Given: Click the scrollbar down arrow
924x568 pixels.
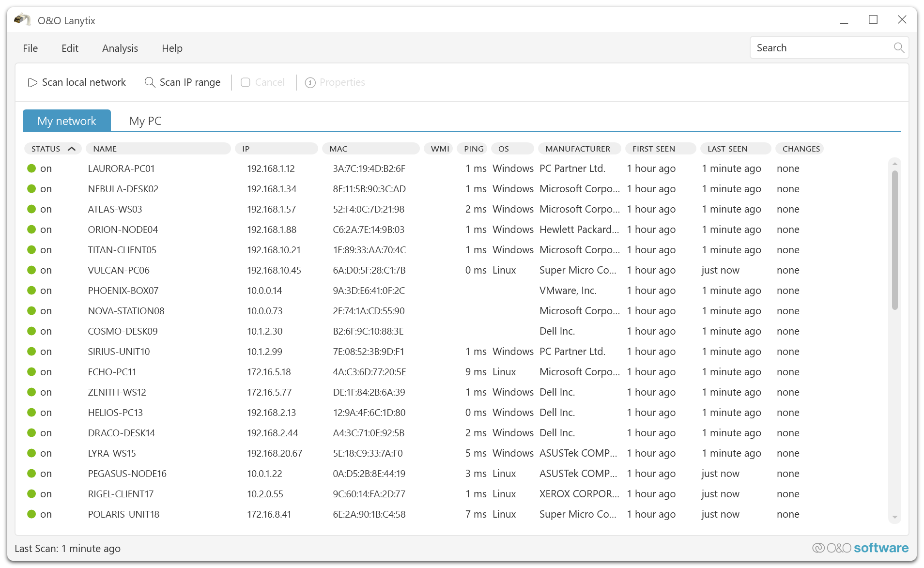Looking at the screenshot, I should 894,517.
